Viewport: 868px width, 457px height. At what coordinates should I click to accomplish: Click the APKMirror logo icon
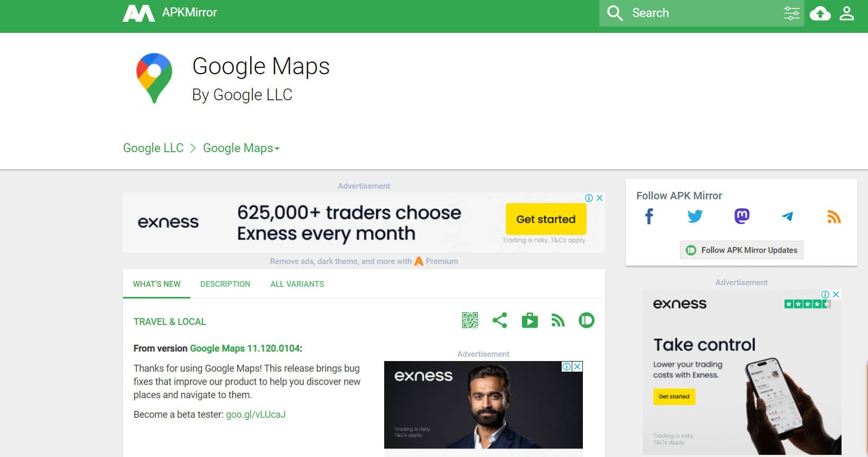pos(139,13)
